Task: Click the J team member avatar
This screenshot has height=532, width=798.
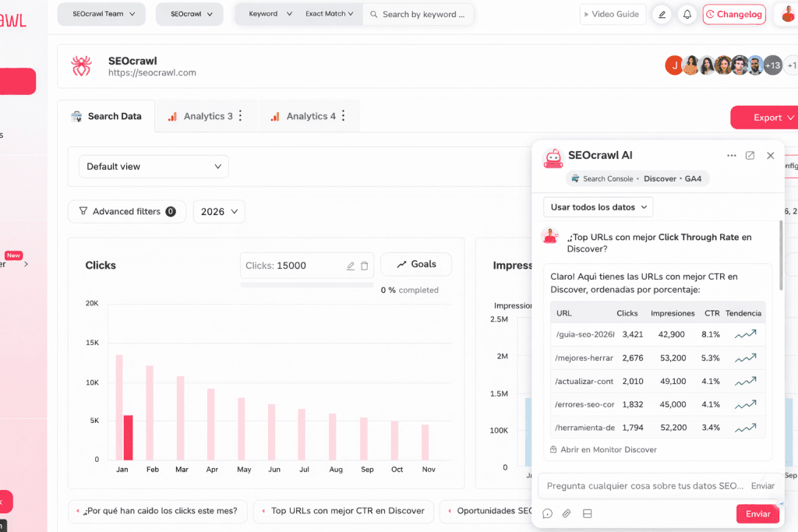Action: [x=674, y=65]
